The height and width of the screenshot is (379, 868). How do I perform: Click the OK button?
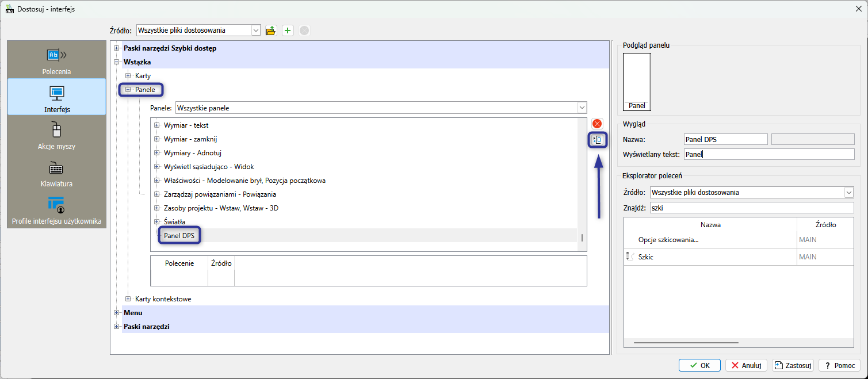click(x=699, y=365)
